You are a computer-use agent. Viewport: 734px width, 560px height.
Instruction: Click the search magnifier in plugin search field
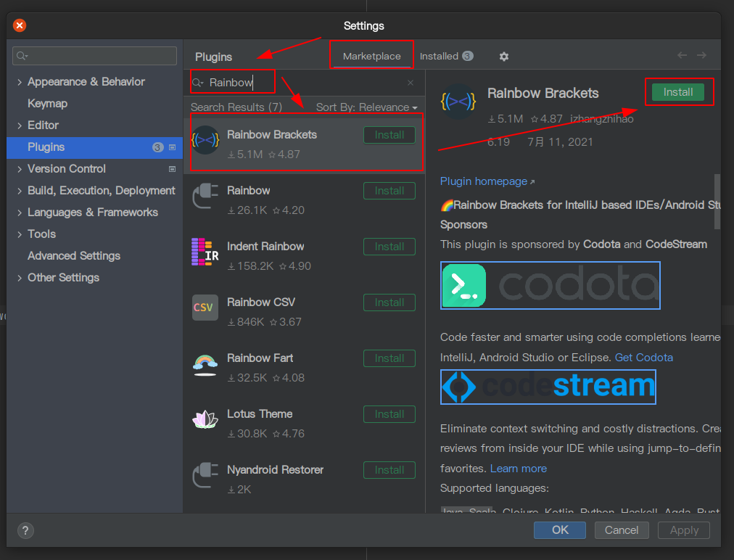tap(197, 83)
